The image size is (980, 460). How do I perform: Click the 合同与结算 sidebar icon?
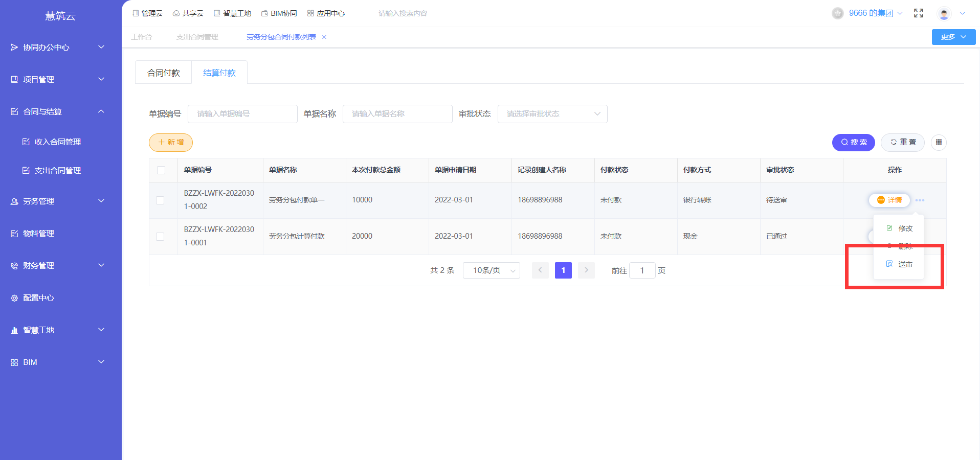click(14, 111)
